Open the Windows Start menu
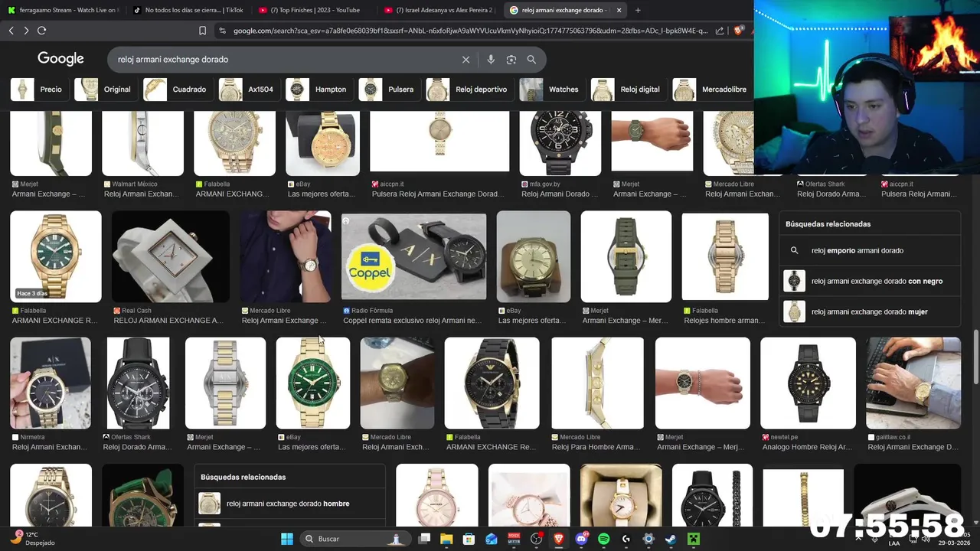Screen dimensions: 980x551 click(287, 539)
